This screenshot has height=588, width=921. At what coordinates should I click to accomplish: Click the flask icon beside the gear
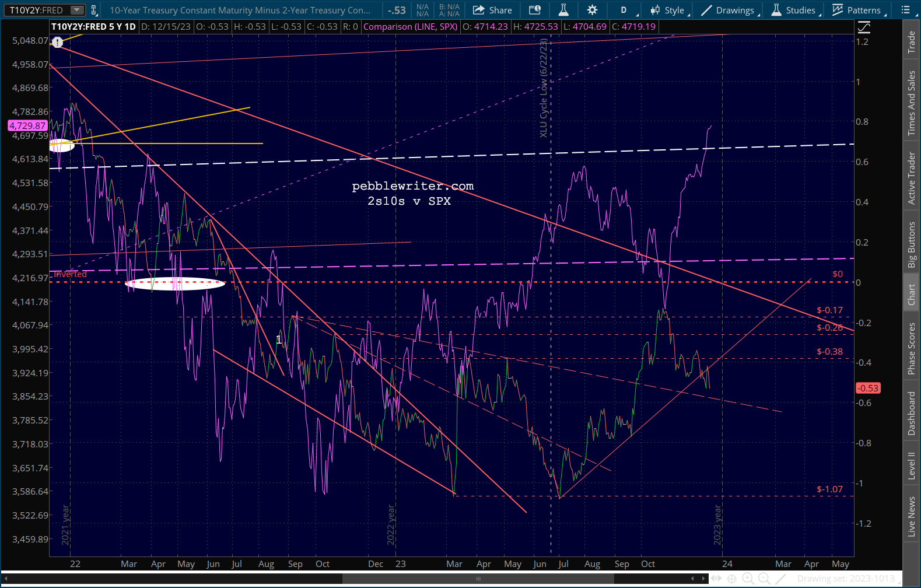(563, 10)
